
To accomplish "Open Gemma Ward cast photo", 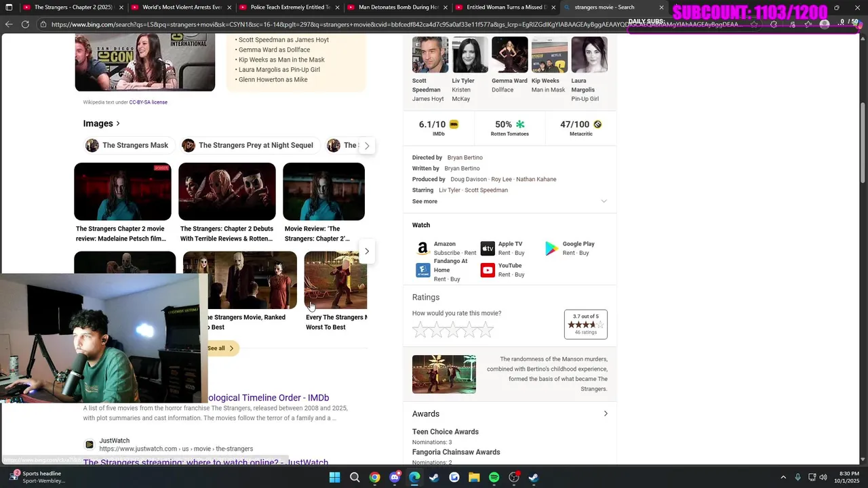I will [x=510, y=55].
